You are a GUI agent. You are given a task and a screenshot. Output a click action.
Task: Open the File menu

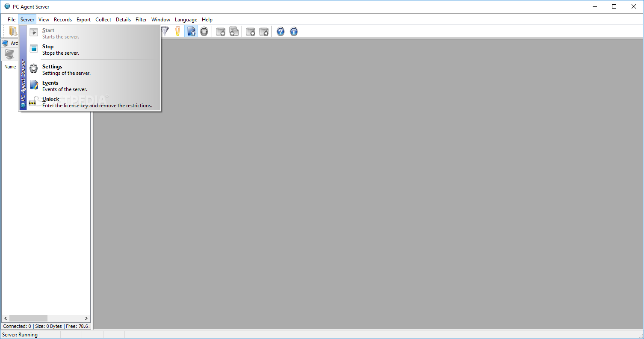pyautogui.click(x=12, y=20)
